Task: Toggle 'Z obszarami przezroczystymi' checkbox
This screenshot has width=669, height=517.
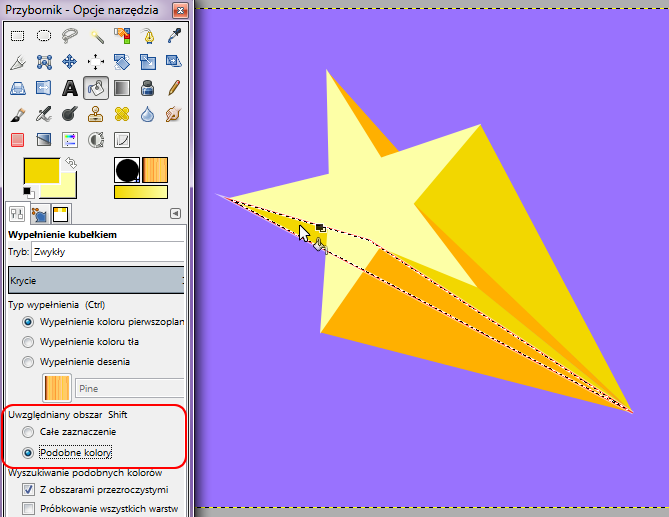Action: pos(28,489)
